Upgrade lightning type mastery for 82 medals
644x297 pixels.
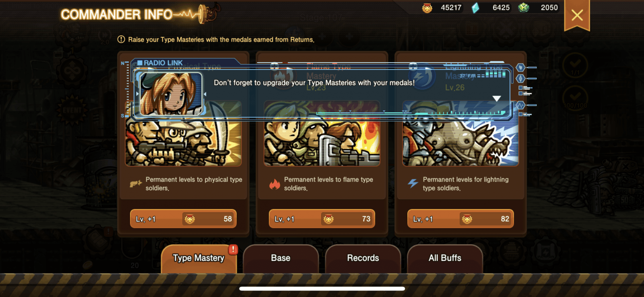(460, 219)
